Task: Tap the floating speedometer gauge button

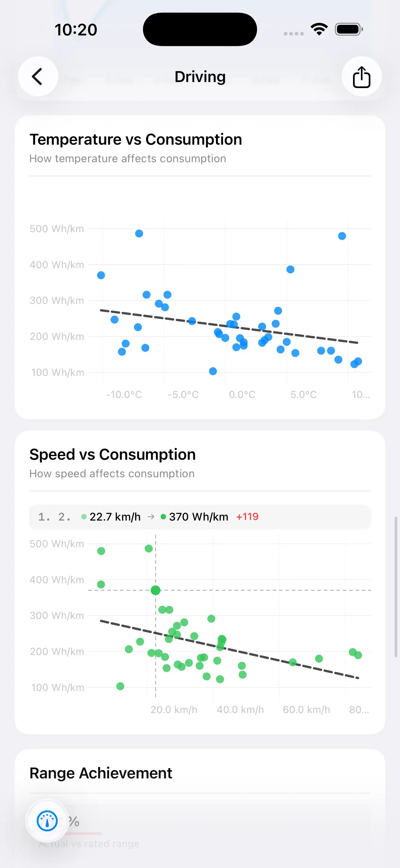Action: [x=47, y=821]
